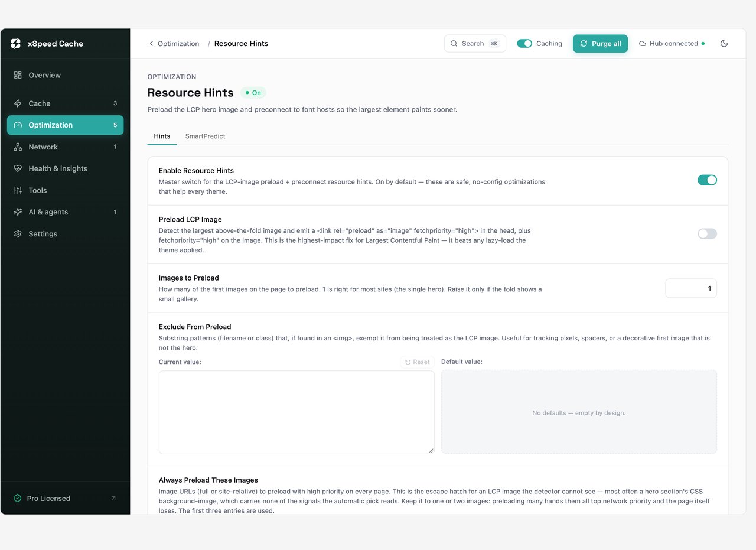This screenshot has width=756, height=550.
Task: Click the Optimization count badge 5
Action: click(x=115, y=125)
